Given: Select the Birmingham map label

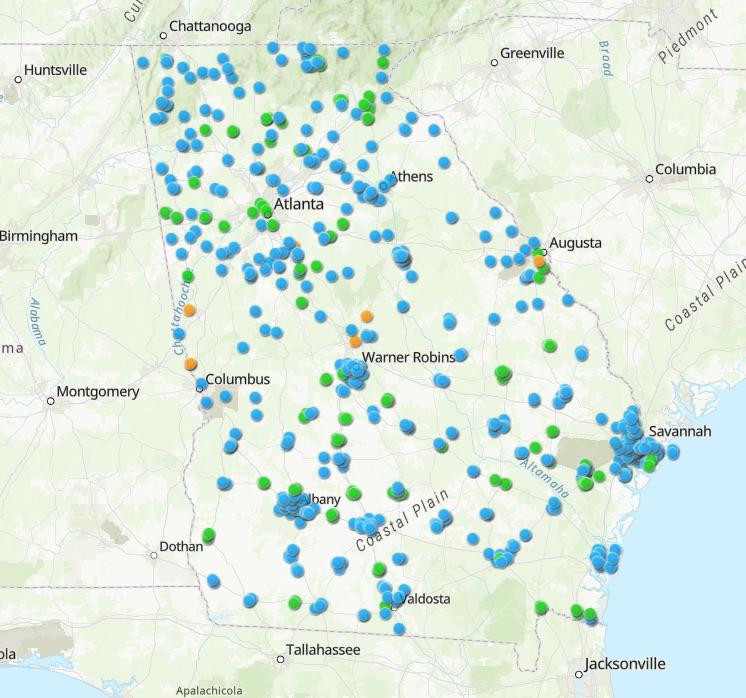Looking at the screenshot, I should pos(39,236).
